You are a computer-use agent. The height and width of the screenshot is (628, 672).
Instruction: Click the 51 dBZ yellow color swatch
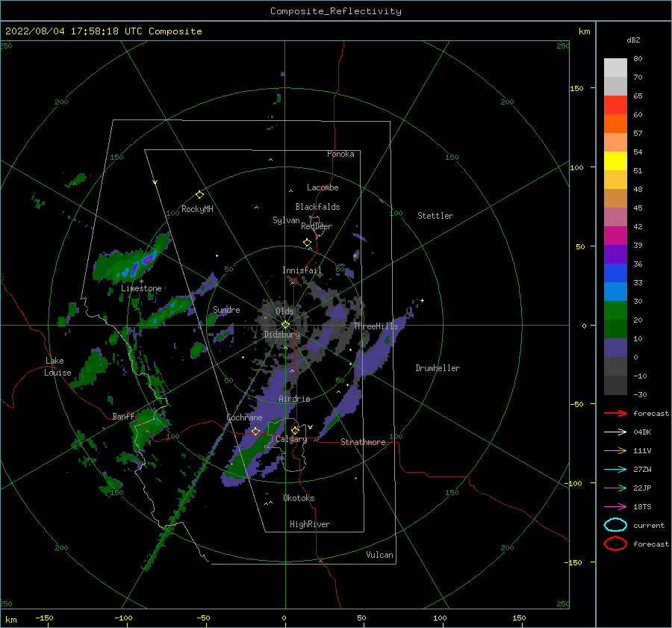pyautogui.click(x=615, y=161)
